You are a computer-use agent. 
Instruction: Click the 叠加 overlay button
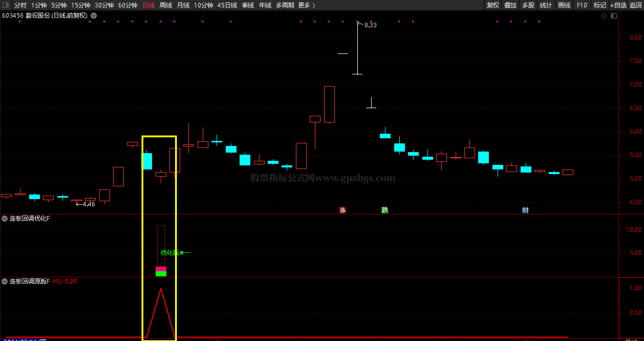coord(510,5)
